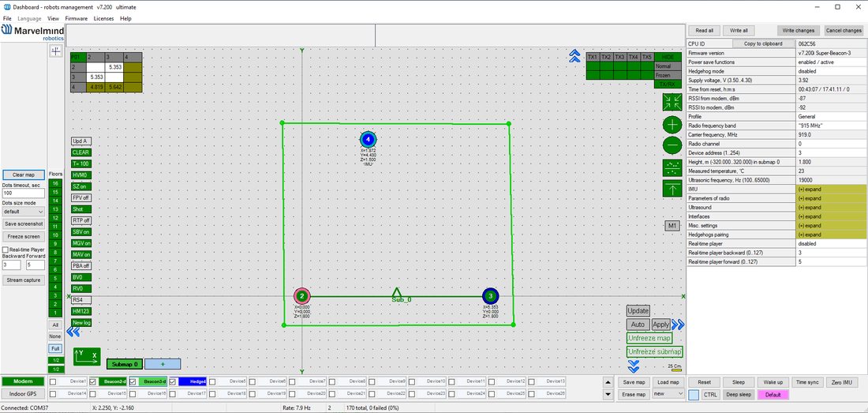Open the Firmware menu

(77, 18)
